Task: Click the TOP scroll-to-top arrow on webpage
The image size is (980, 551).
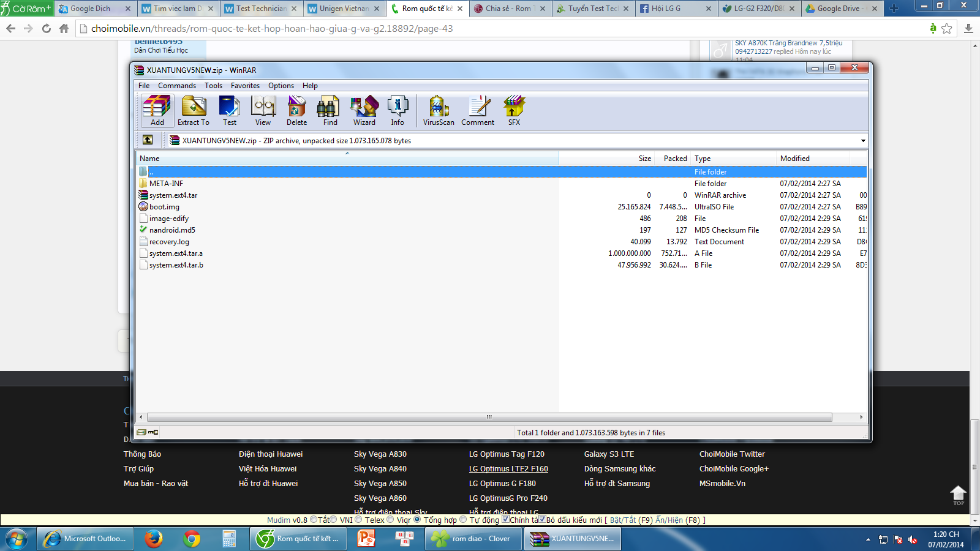Action: coord(958,495)
